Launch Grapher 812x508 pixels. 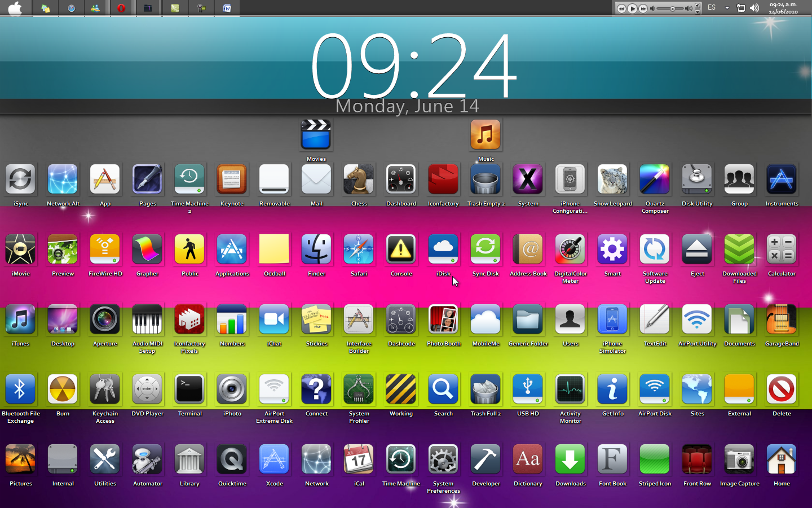coord(147,249)
